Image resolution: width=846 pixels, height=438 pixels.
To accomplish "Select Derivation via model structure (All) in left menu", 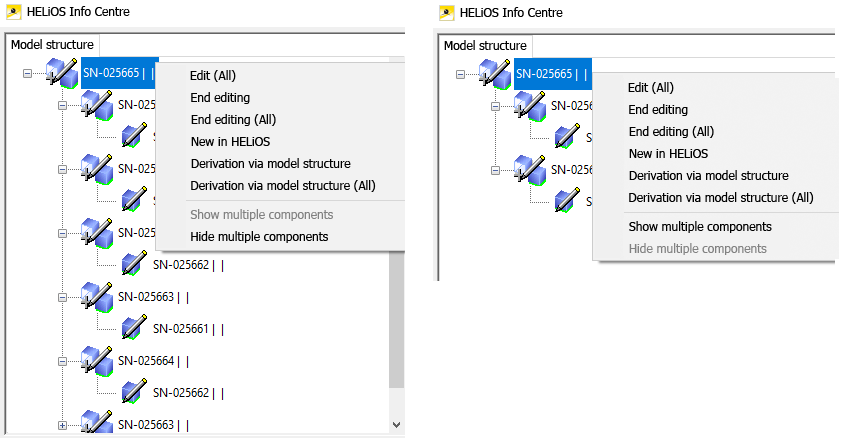I will pos(283,186).
